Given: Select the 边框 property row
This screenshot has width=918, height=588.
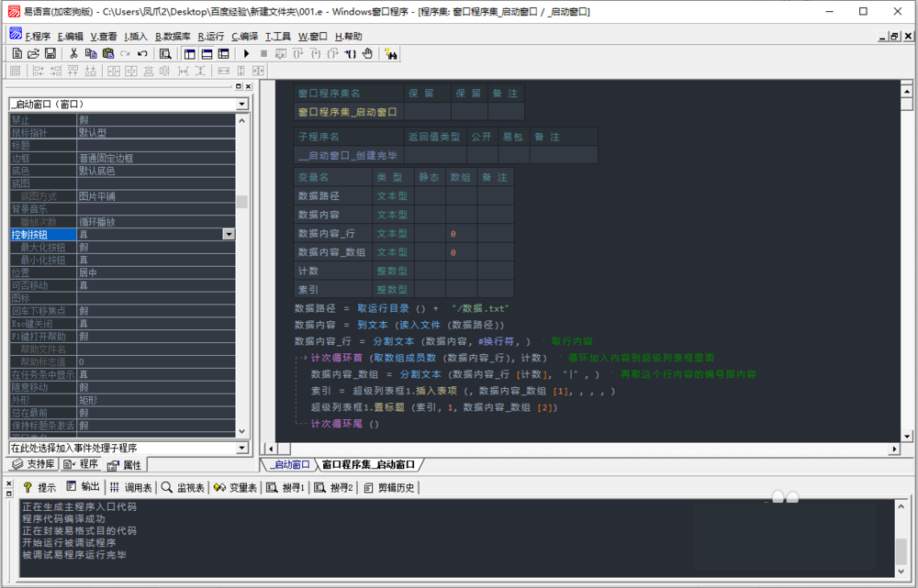Looking at the screenshot, I should click(122, 158).
